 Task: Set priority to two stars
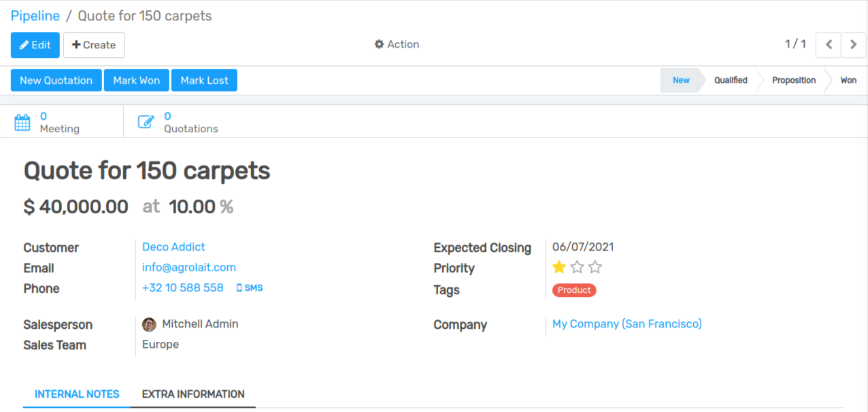point(578,267)
